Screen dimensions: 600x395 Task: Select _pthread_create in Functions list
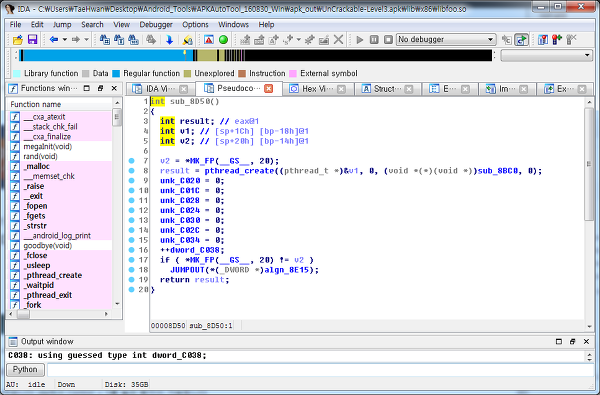[x=53, y=275]
